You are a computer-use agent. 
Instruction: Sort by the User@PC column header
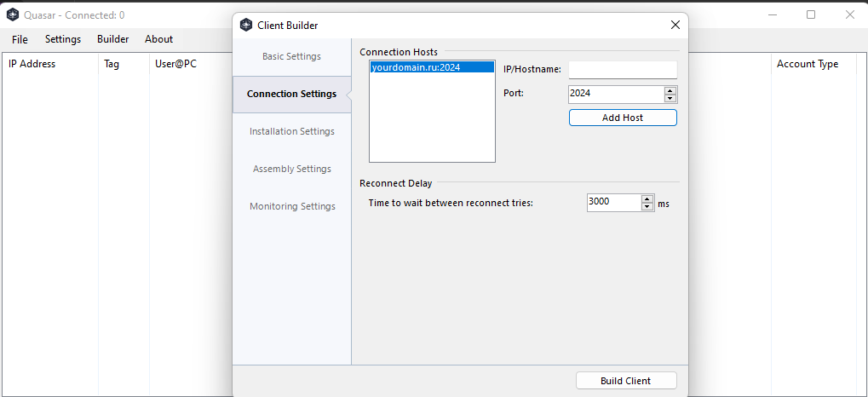pyautogui.click(x=191, y=64)
